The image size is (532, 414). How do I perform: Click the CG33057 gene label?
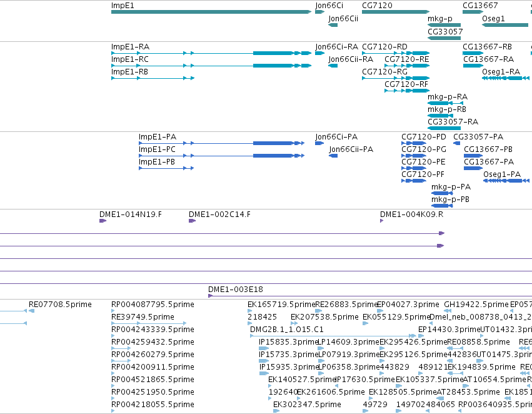coord(445,31)
